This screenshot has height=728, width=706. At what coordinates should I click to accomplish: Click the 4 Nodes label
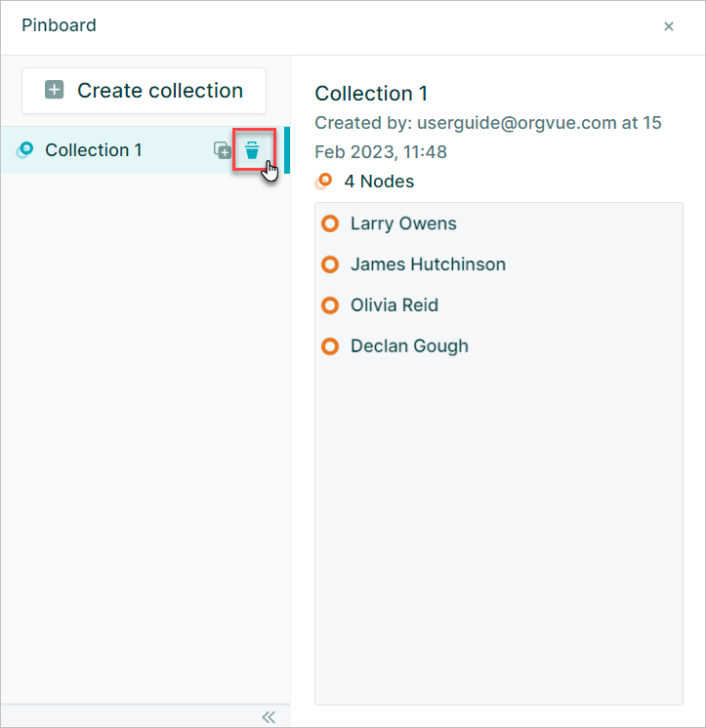[379, 182]
